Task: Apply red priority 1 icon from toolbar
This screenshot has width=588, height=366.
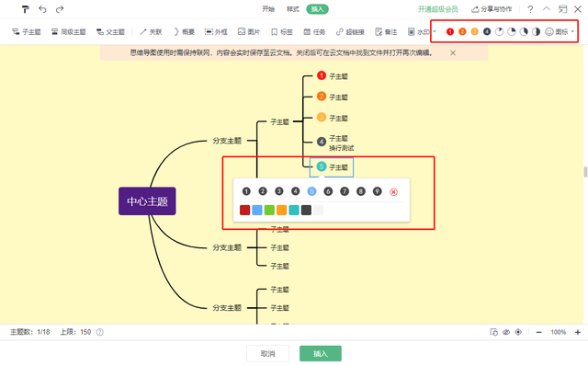Action: pyautogui.click(x=450, y=32)
